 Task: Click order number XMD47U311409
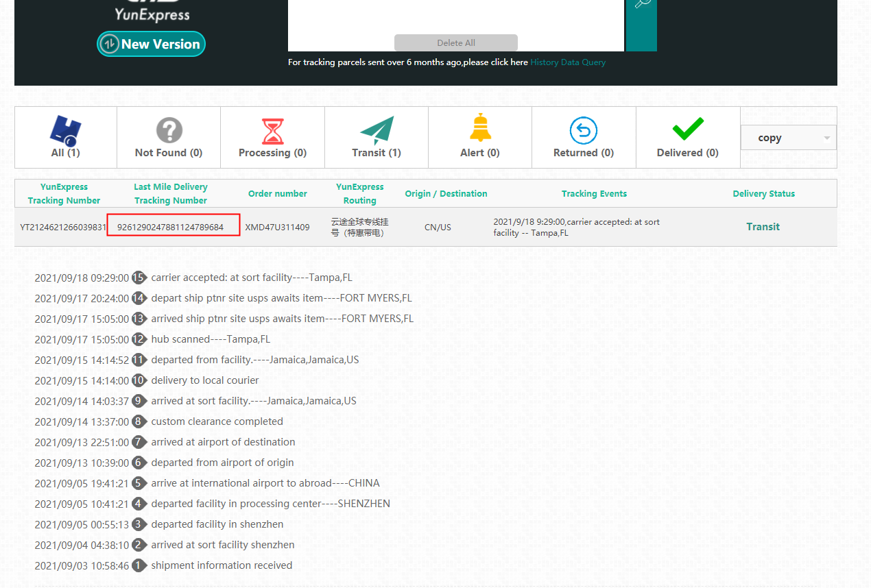[x=277, y=227]
